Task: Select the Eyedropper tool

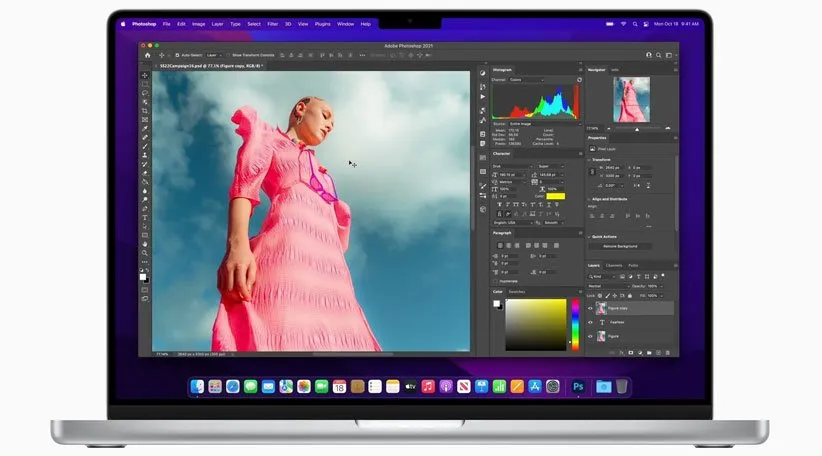Action: (145, 128)
